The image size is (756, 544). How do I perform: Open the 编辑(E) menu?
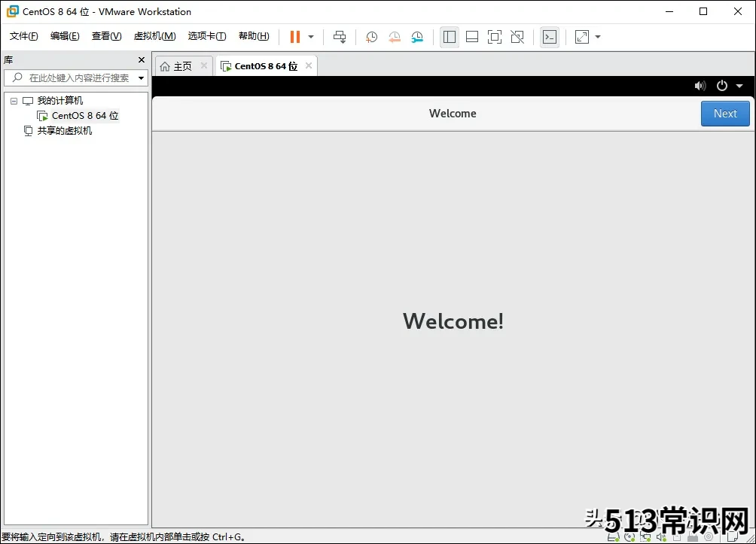(x=65, y=36)
